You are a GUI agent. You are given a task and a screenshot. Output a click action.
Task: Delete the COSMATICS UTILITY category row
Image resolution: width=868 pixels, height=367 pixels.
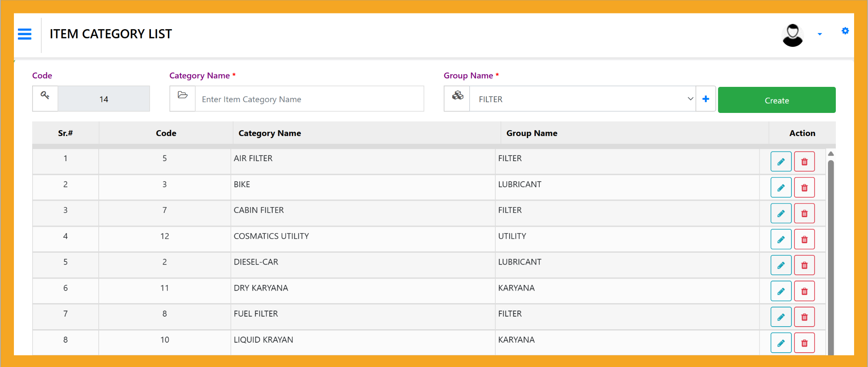point(804,239)
